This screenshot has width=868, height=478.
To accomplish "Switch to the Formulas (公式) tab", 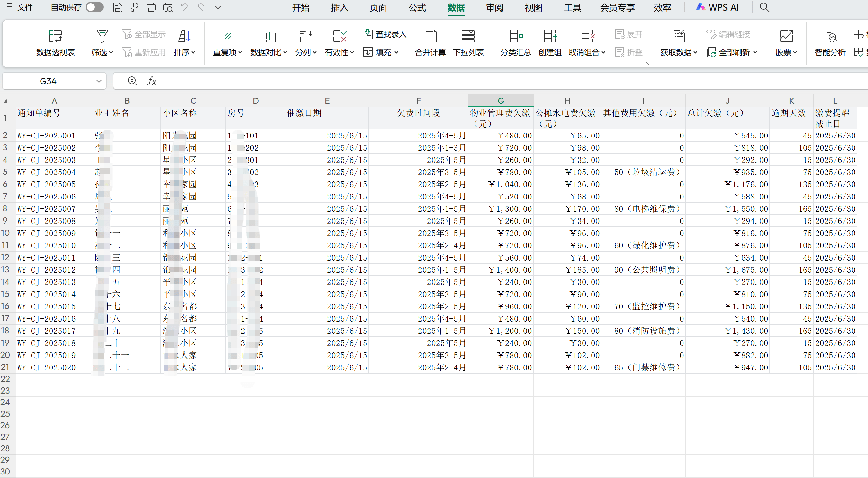I will pos(417,7).
